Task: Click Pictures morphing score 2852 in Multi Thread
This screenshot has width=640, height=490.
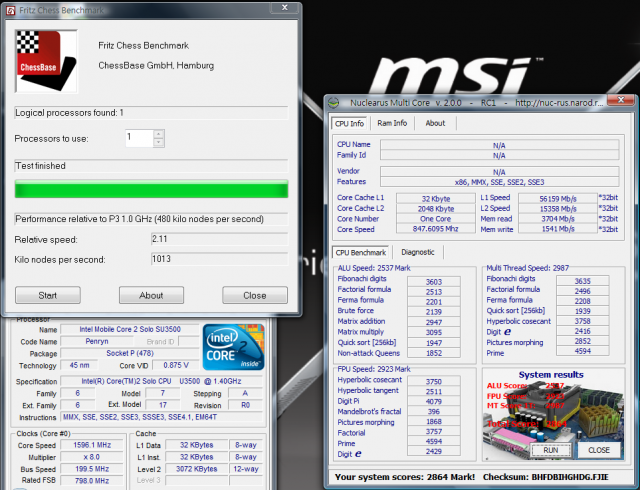Action: (x=582, y=341)
